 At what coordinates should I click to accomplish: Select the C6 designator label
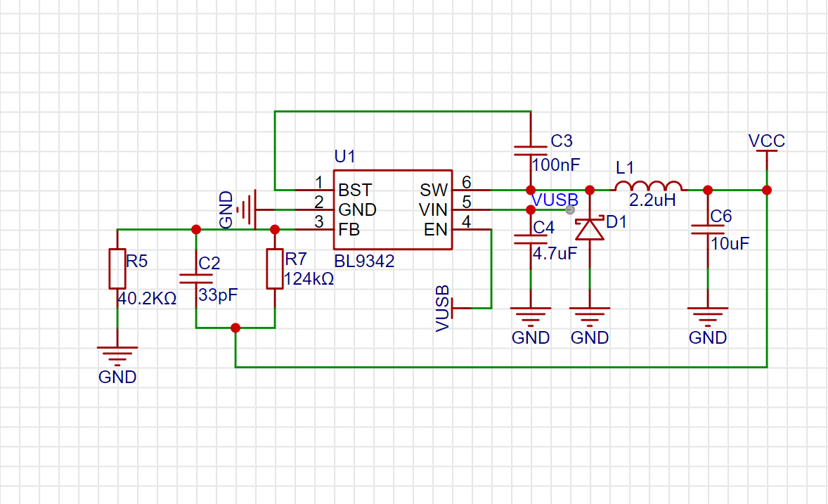coord(720,216)
